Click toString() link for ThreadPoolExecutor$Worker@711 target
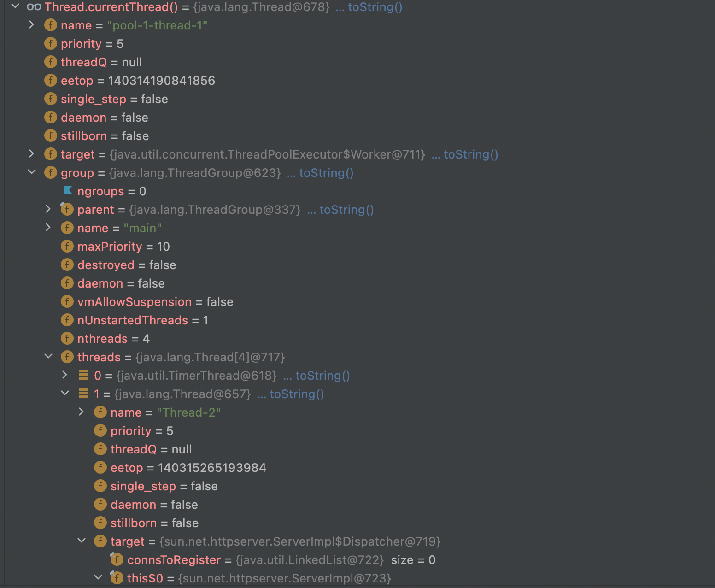 click(x=471, y=154)
